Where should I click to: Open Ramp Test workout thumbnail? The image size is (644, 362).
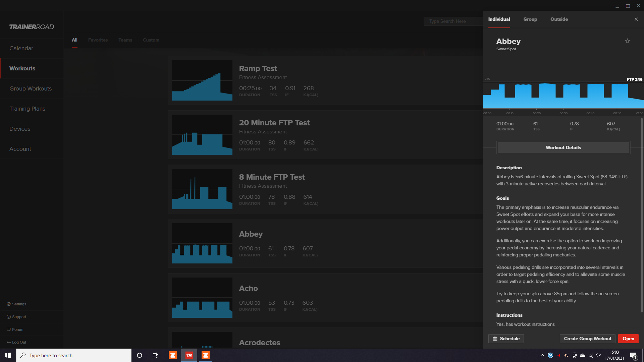[x=202, y=80]
